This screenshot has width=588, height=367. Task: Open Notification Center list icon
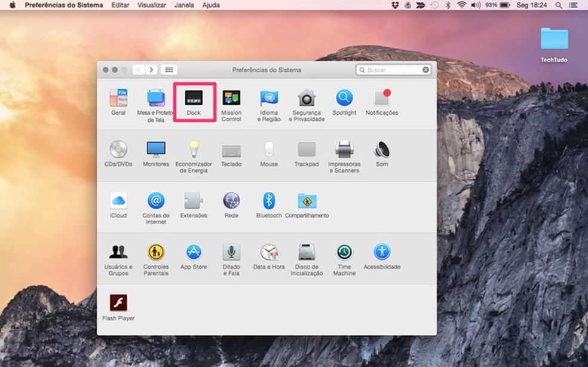(574, 5)
